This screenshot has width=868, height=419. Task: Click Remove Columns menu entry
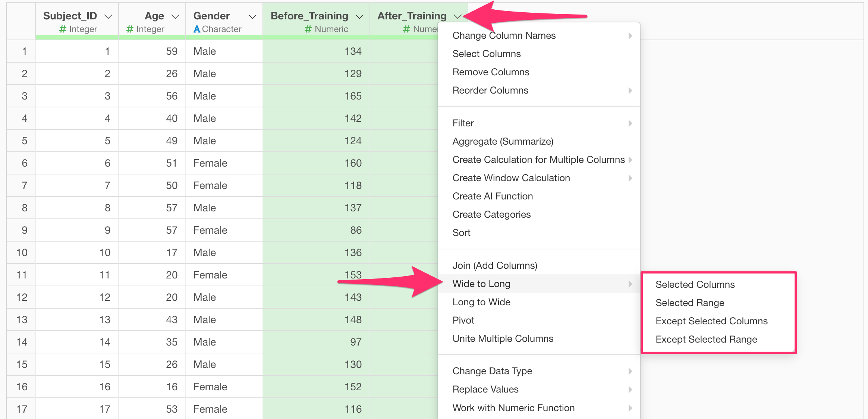(491, 72)
